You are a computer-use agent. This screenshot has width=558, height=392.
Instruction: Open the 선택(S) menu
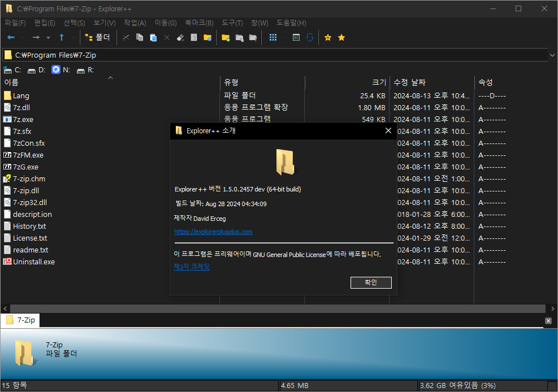[74, 23]
